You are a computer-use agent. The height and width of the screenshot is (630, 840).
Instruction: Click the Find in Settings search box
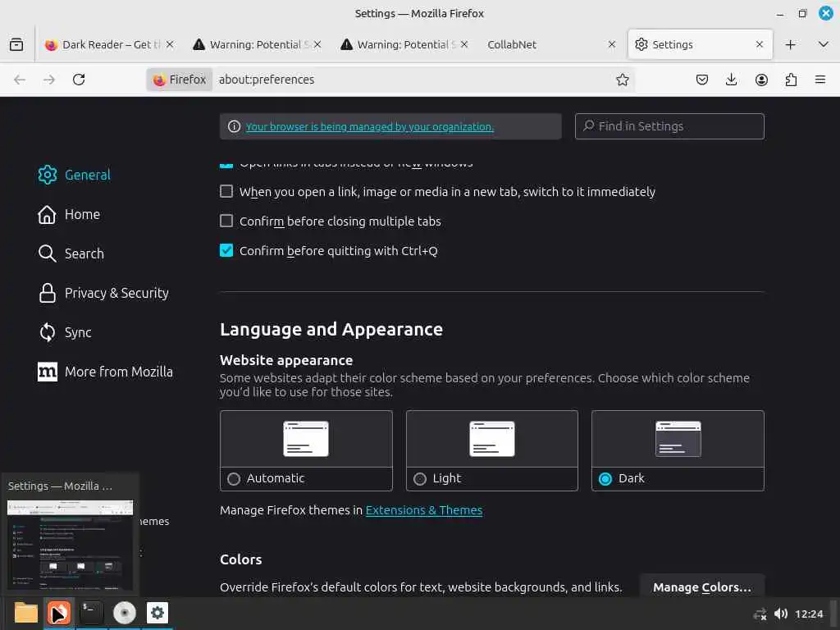(669, 126)
